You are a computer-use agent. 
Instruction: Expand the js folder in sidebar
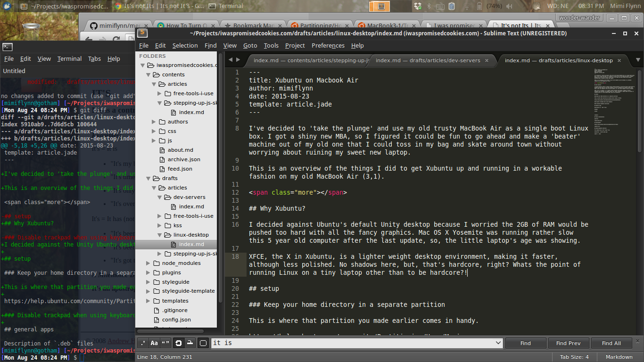[155, 140]
